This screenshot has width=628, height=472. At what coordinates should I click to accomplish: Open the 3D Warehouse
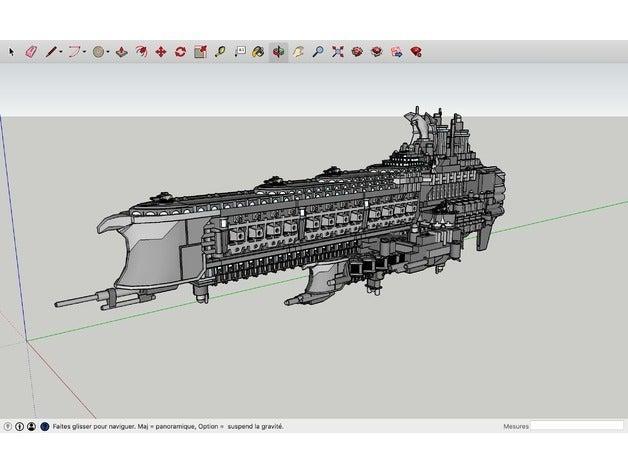click(357, 51)
